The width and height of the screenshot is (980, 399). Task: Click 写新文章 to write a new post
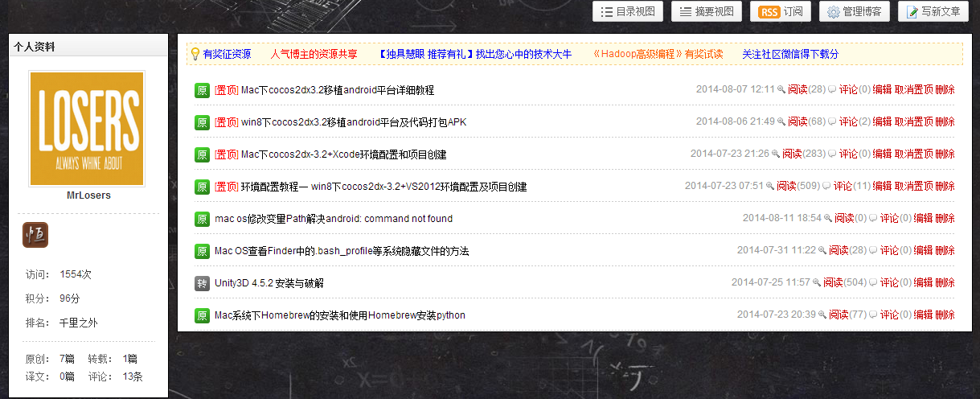pos(932,12)
